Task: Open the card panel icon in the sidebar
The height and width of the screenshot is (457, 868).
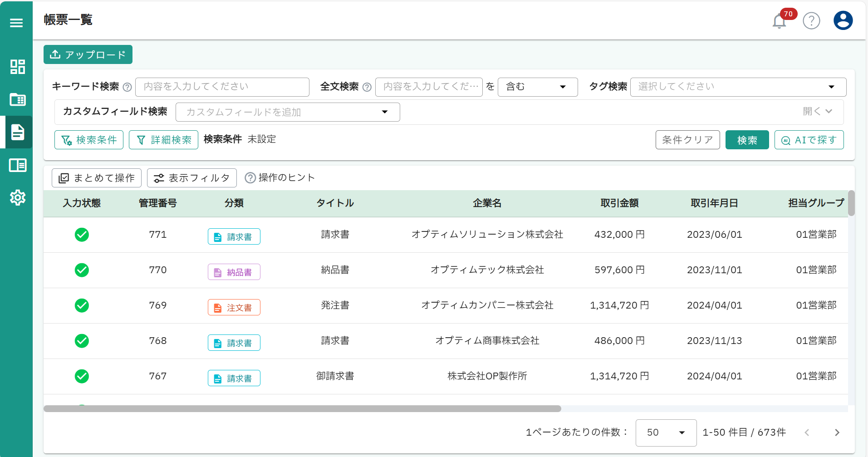Action: (x=17, y=99)
